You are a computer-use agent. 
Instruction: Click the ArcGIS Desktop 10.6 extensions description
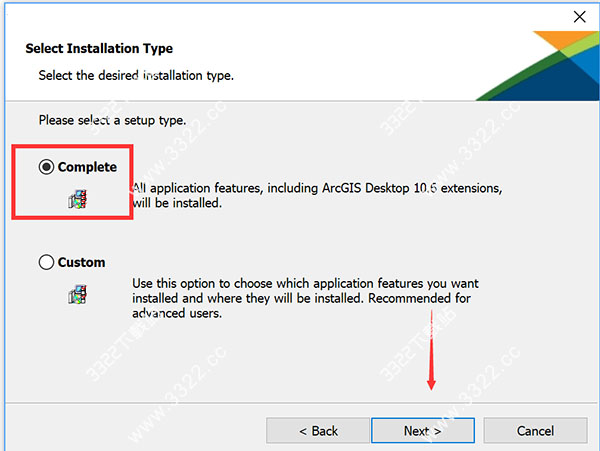[317, 195]
